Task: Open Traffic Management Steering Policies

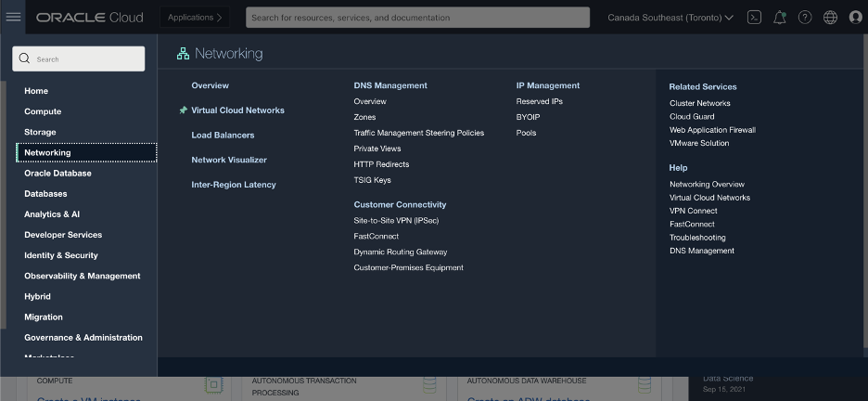Action: click(x=418, y=133)
